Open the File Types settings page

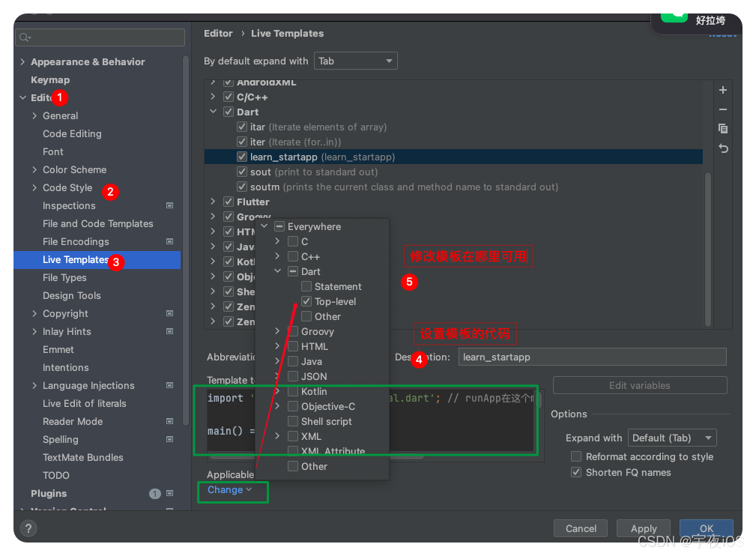click(x=64, y=278)
